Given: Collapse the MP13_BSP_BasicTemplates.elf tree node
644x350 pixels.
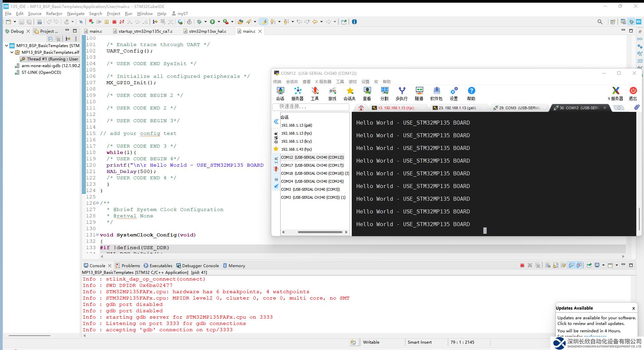Looking at the screenshot, I should [x=12, y=52].
